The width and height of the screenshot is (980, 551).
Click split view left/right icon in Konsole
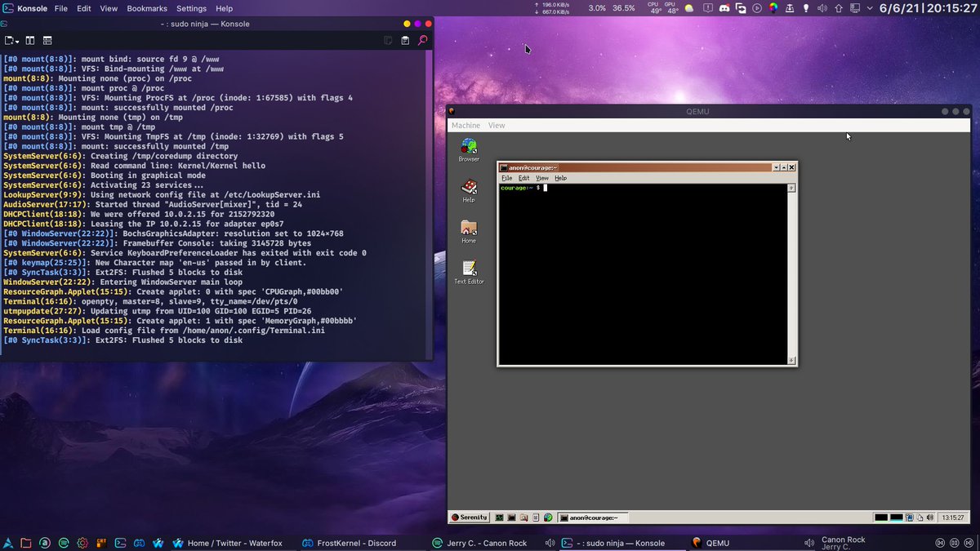coord(29,40)
